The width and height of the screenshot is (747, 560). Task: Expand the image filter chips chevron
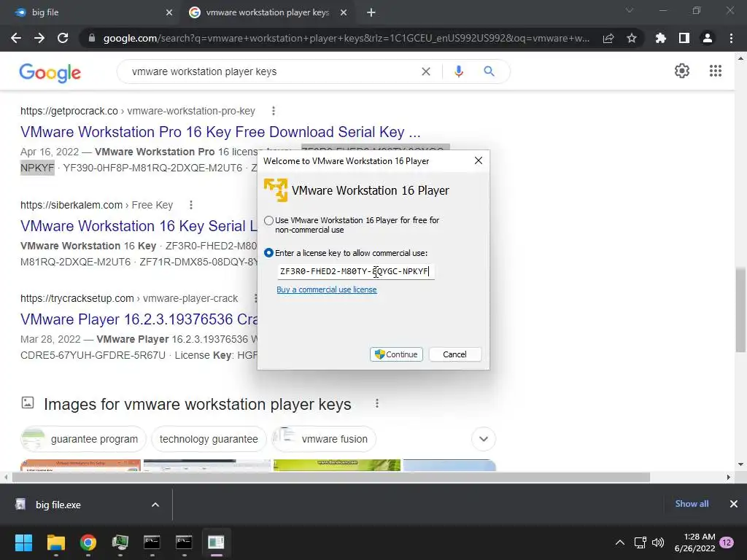pos(484,438)
